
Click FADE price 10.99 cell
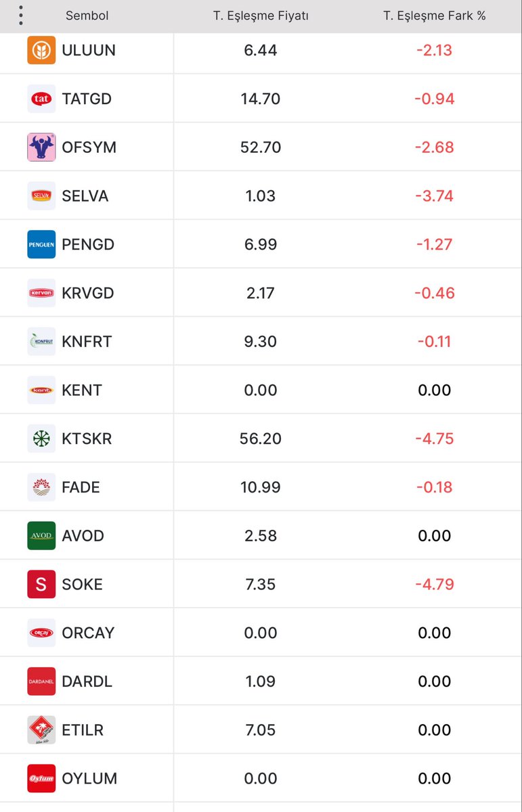click(261, 487)
